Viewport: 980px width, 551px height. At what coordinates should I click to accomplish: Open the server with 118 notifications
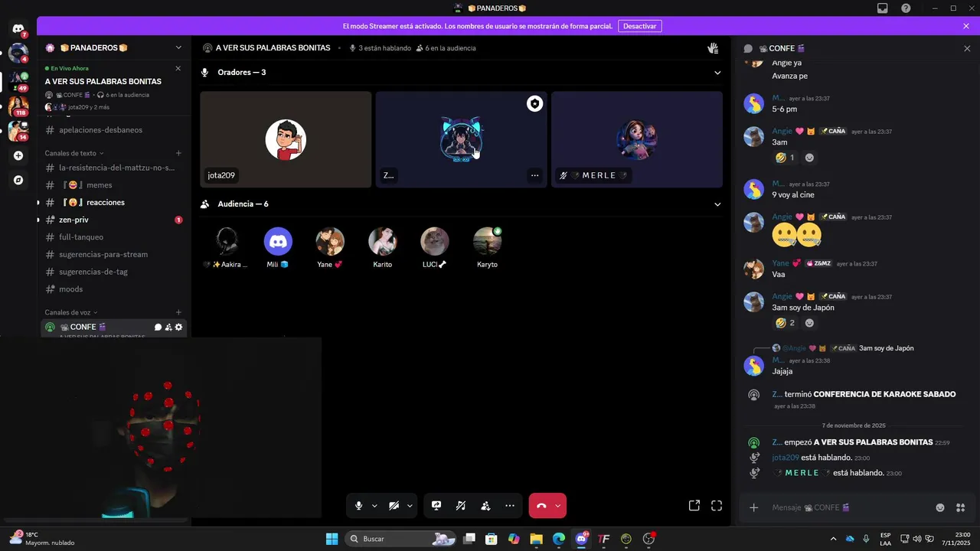tap(18, 106)
